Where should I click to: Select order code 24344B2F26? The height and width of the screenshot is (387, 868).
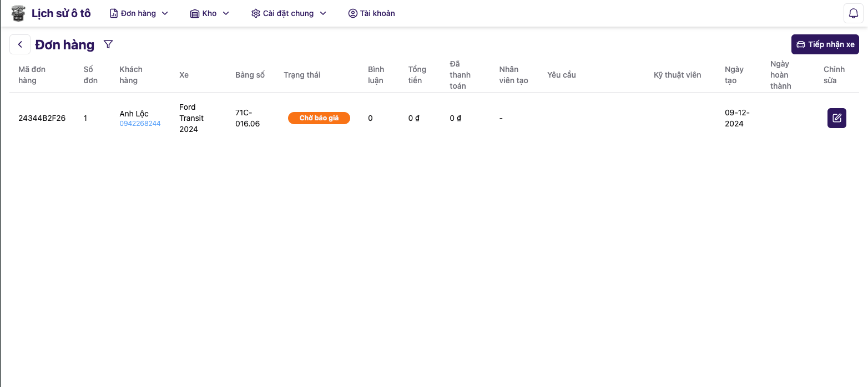(42, 118)
